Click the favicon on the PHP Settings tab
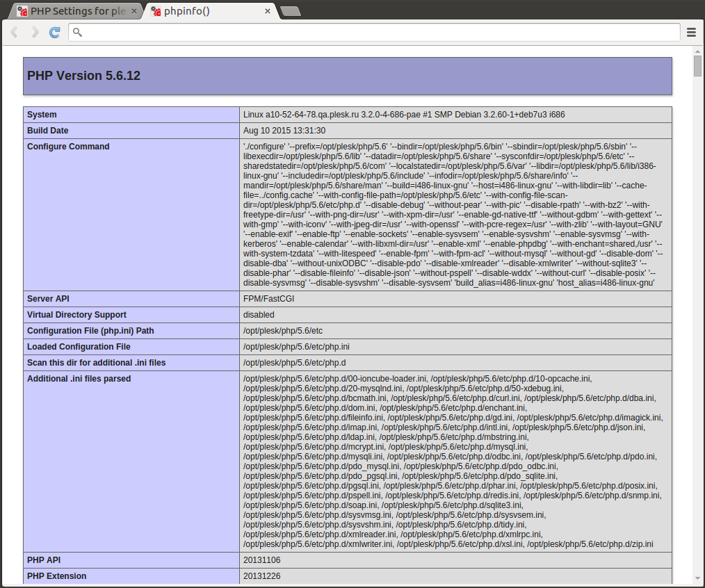This screenshot has width=705, height=588. [22, 11]
